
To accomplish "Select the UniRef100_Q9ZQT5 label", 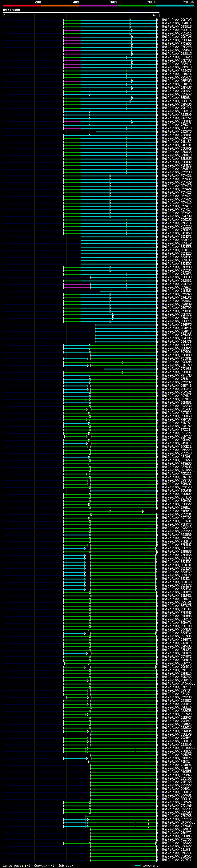I will [177, 132].
